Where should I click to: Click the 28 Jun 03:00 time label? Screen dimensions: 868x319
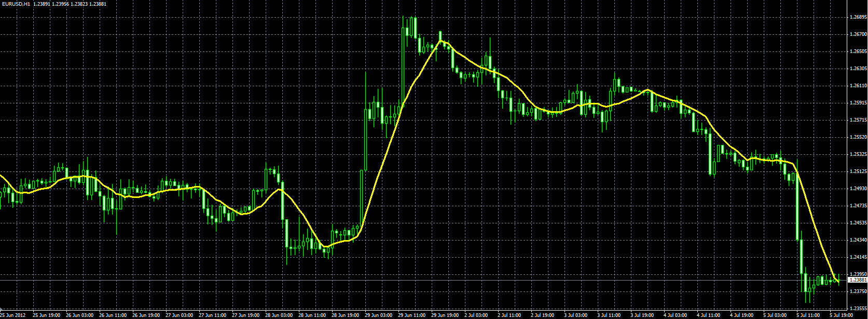coord(279,315)
